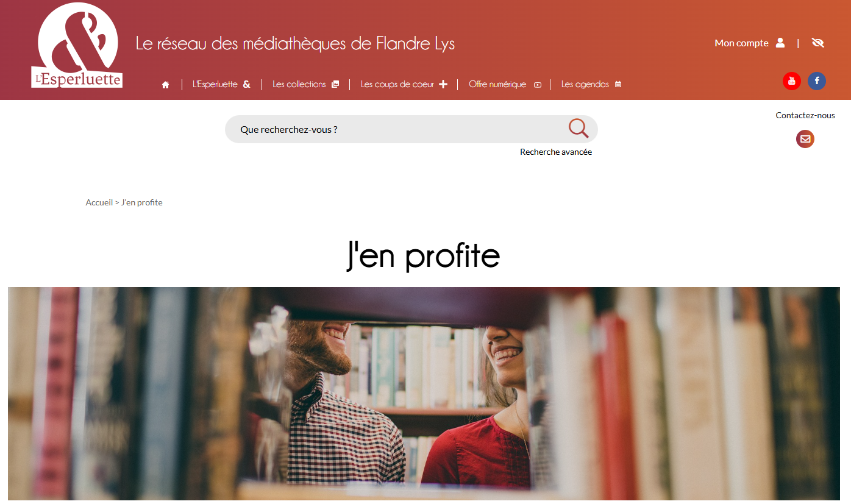Click the J'en profite breadcrumb item
Viewport: 851px width, 504px height.
[142, 202]
